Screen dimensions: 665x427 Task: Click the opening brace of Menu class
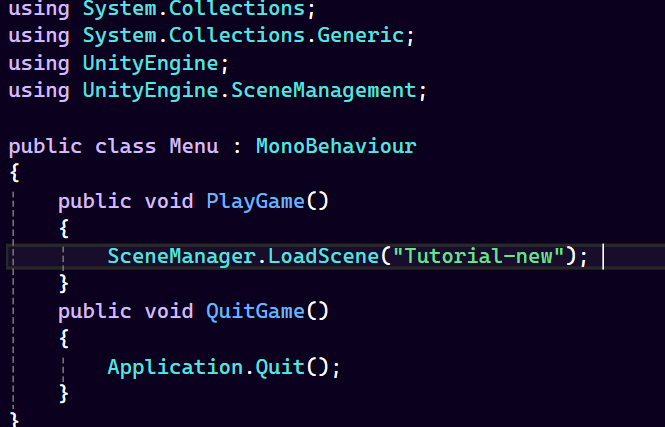click(14, 173)
